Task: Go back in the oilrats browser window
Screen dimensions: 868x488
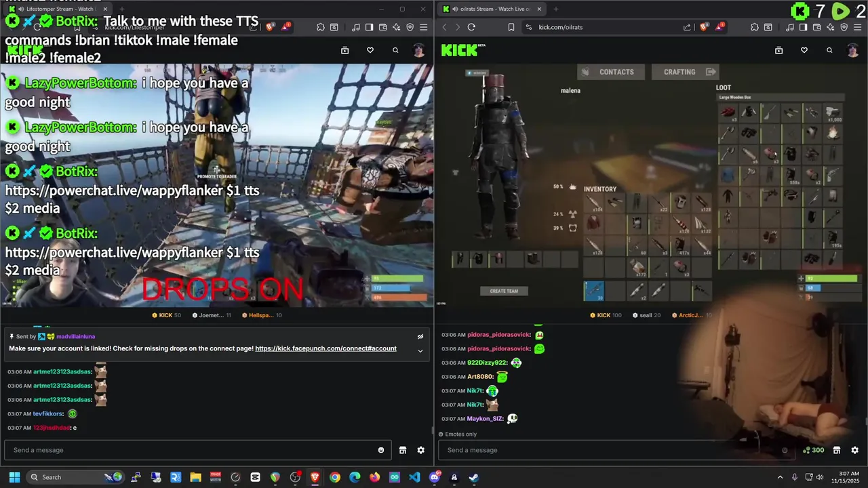Action: (x=444, y=27)
